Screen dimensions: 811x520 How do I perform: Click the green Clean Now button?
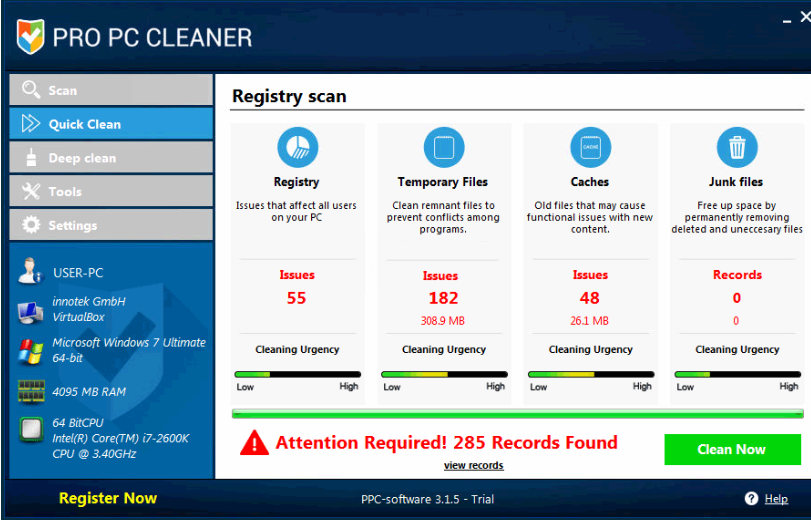[732, 449]
